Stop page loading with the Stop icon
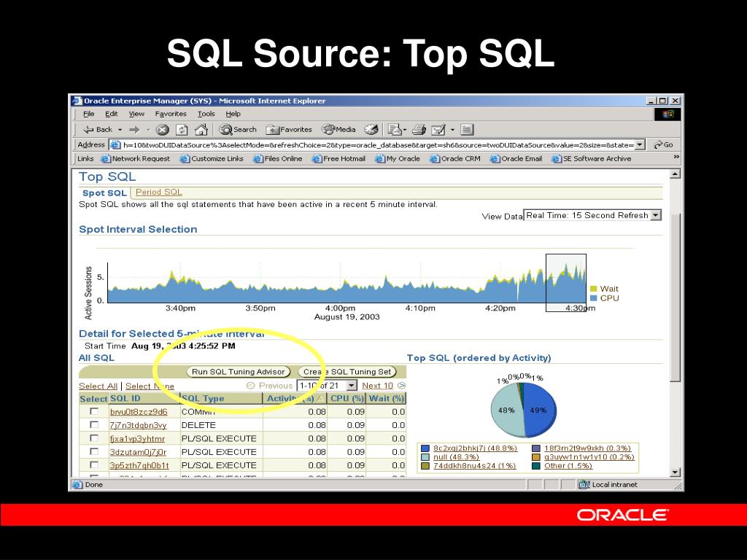 tap(163, 130)
